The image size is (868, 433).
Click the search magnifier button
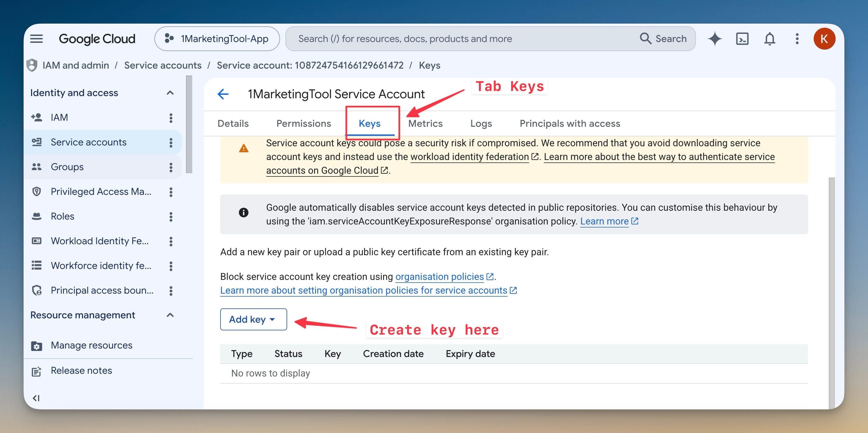tap(663, 39)
